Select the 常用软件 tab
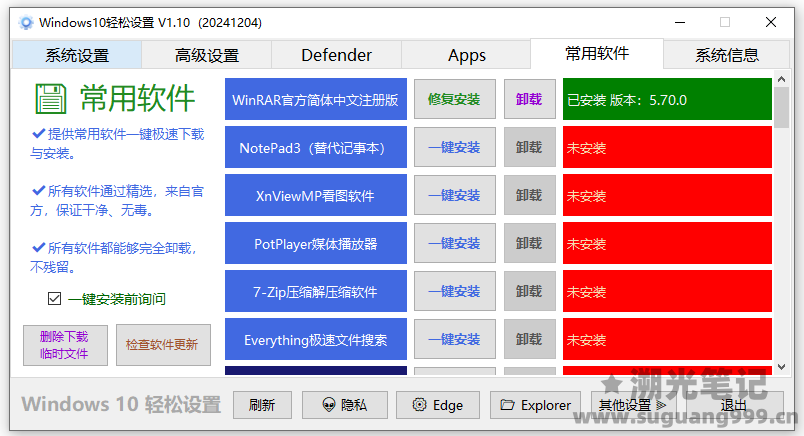The image size is (804, 436). tap(597, 53)
